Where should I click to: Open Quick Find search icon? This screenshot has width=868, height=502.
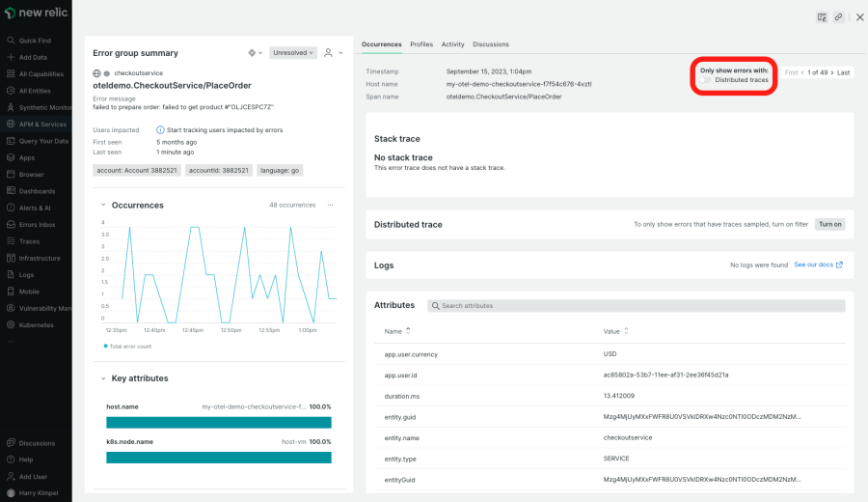click(11, 41)
